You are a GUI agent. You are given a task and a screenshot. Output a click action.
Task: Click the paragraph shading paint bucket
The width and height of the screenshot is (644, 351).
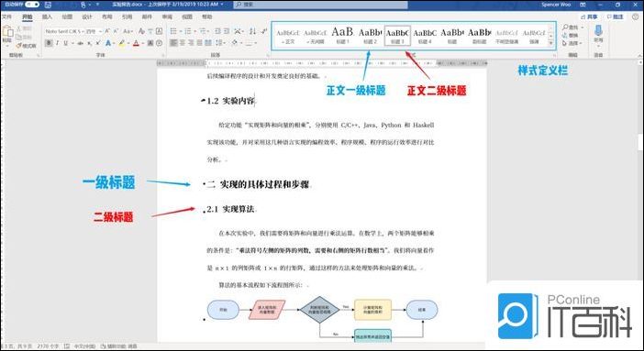pos(235,43)
